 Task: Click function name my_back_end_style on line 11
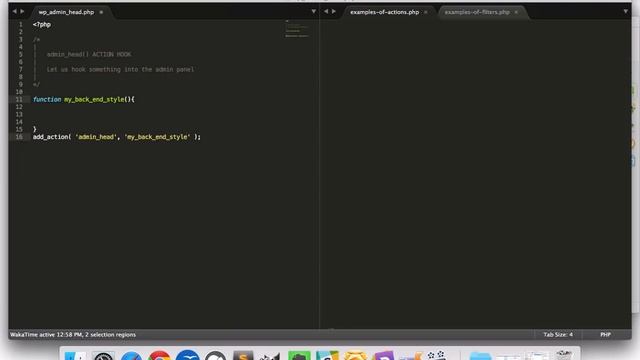coord(94,99)
